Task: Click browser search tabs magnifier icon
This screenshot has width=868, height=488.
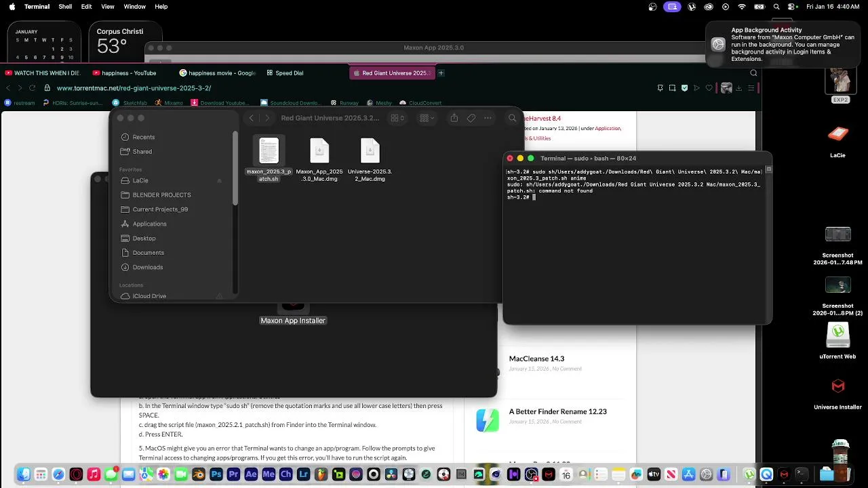Action: point(753,73)
